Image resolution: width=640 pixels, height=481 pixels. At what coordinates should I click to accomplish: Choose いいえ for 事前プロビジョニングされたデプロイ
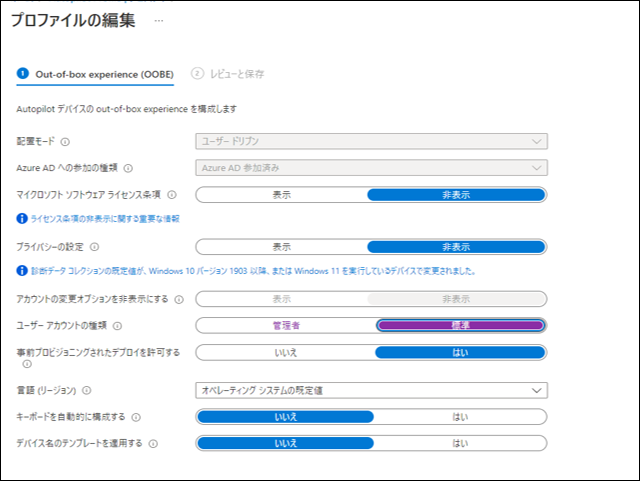(x=285, y=352)
